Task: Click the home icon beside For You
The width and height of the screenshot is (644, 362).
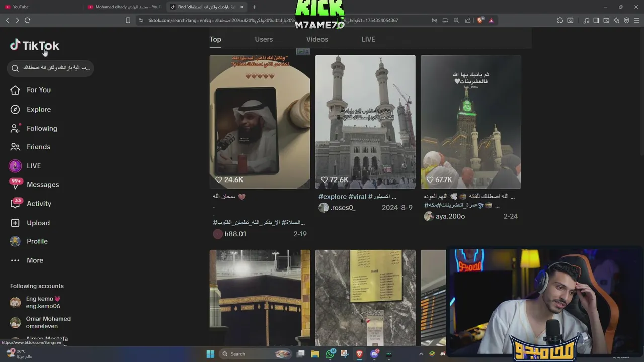Action: coord(15,90)
